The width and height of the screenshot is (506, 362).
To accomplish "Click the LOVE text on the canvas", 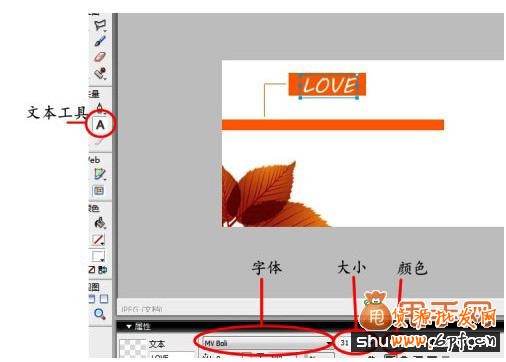I will tap(329, 85).
